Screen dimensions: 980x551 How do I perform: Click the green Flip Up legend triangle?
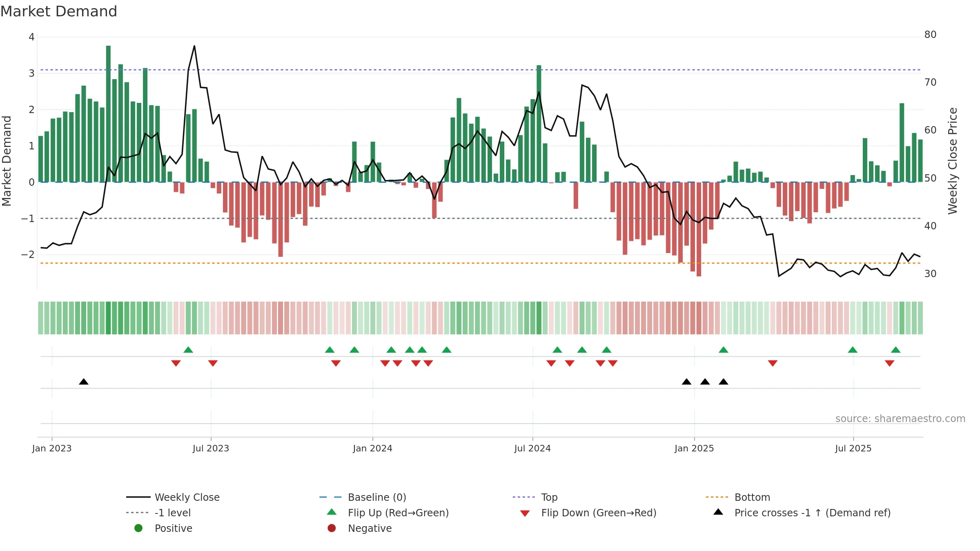332,512
